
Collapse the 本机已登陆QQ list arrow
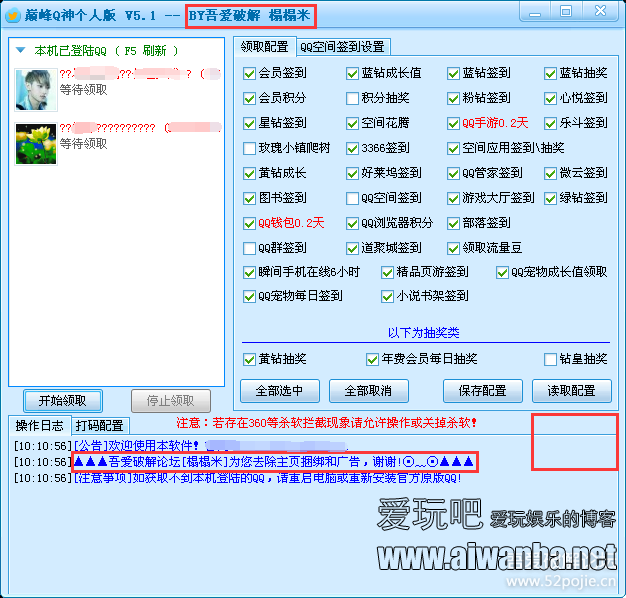[x=20, y=50]
